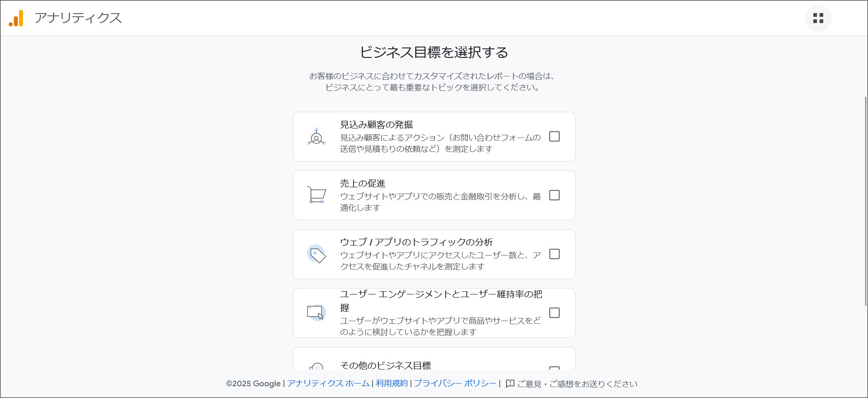This screenshot has width=868, height=398.
Task: Click the page vertical scrollbar
Action: coord(865,201)
